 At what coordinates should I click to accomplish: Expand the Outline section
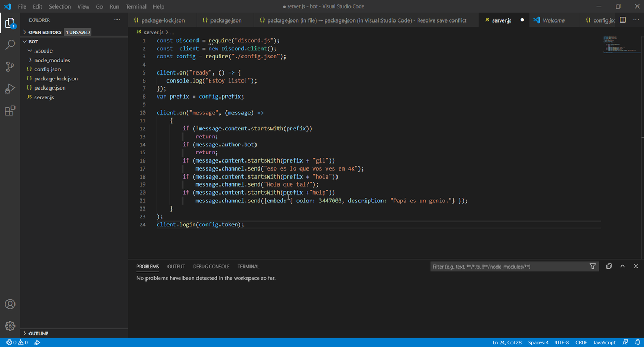35,334
